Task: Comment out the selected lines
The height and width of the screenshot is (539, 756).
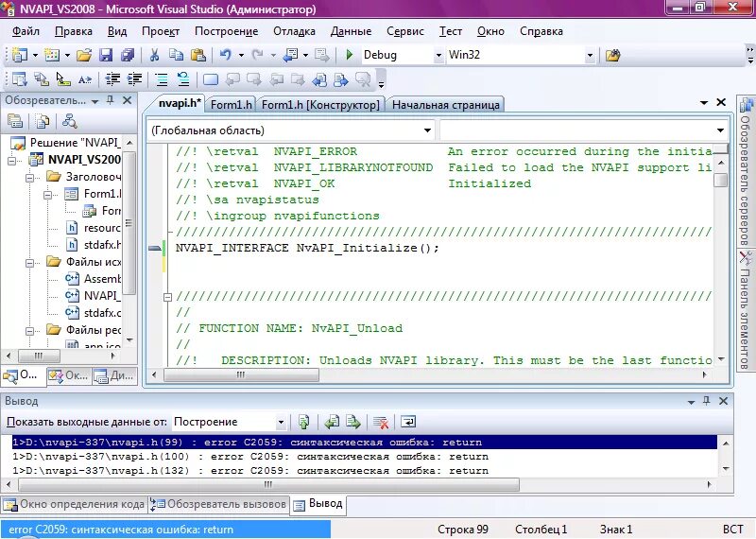Action: 161,79
